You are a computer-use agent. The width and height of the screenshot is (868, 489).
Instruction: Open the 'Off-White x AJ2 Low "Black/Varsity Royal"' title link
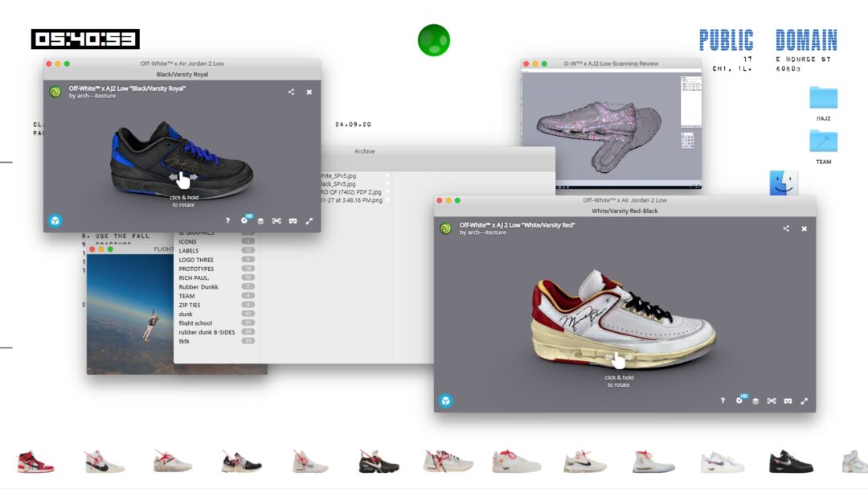127,88
